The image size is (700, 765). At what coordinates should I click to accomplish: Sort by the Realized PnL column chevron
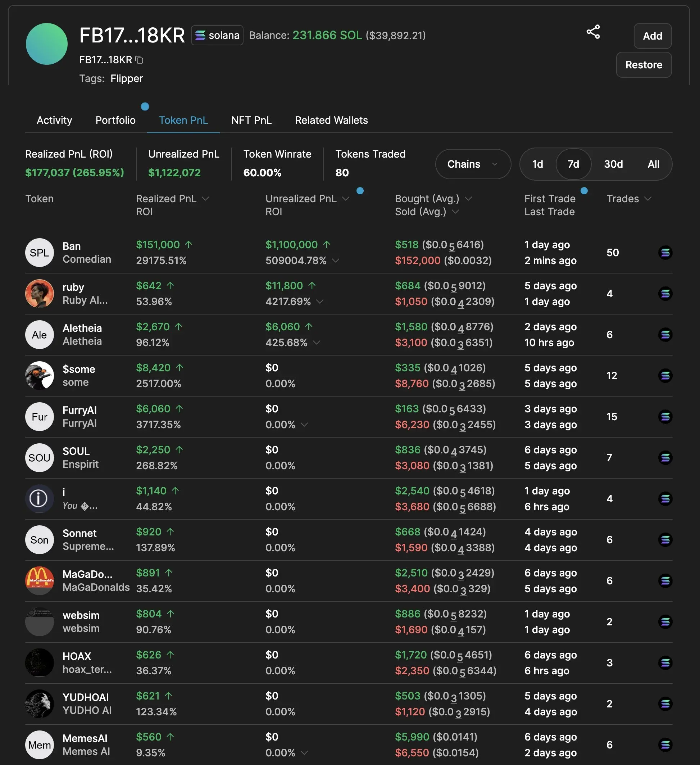(205, 199)
